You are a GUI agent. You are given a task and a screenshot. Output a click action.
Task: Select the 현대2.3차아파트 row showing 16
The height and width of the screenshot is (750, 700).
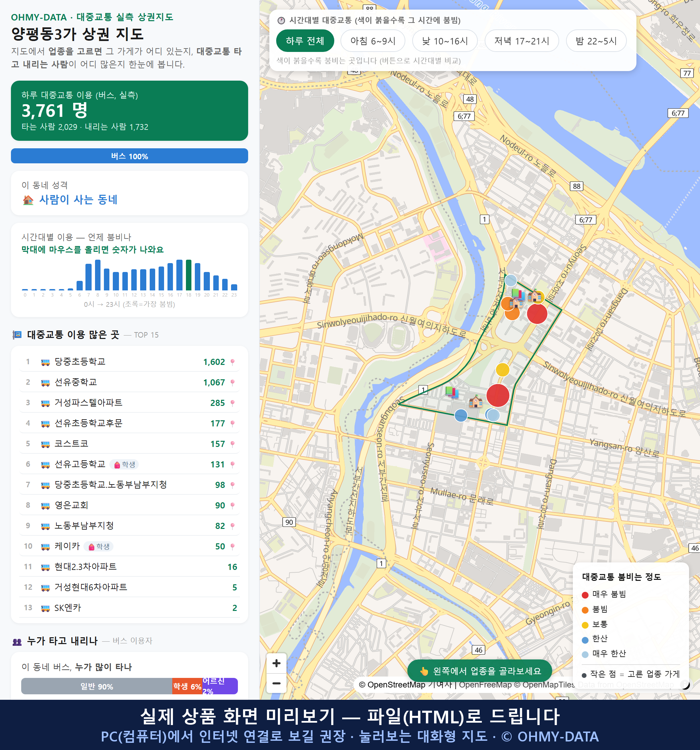[130, 567]
